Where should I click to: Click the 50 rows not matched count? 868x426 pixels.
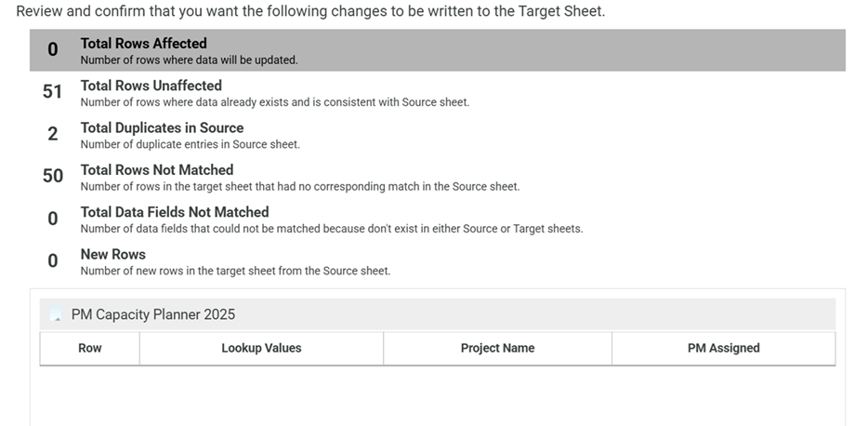click(x=53, y=176)
